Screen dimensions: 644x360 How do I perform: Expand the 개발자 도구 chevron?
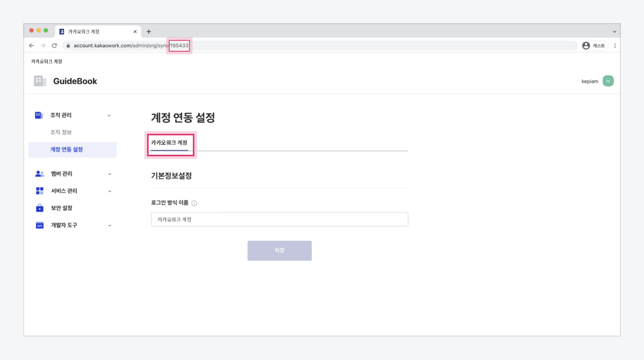pos(110,225)
